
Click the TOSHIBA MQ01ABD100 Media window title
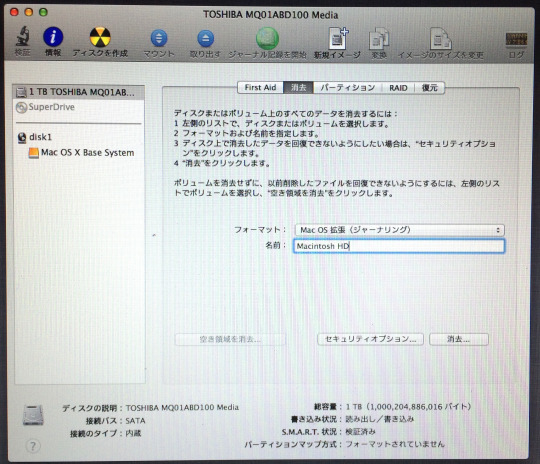coord(270,15)
